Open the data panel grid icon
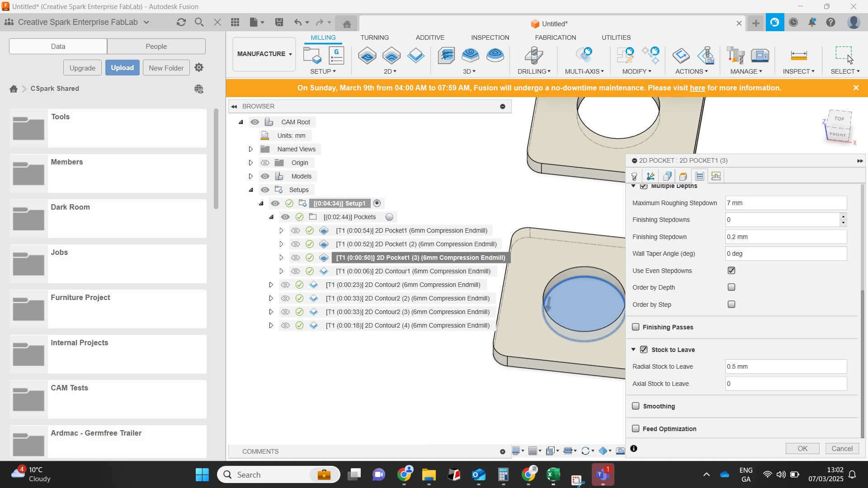This screenshot has height=488, width=868. click(x=235, y=22)
